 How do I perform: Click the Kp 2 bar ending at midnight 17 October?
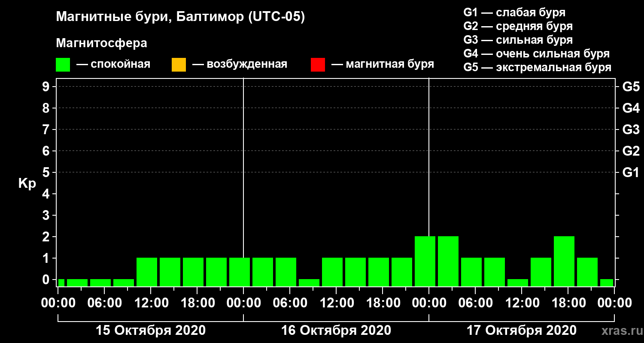coord(425,261)
